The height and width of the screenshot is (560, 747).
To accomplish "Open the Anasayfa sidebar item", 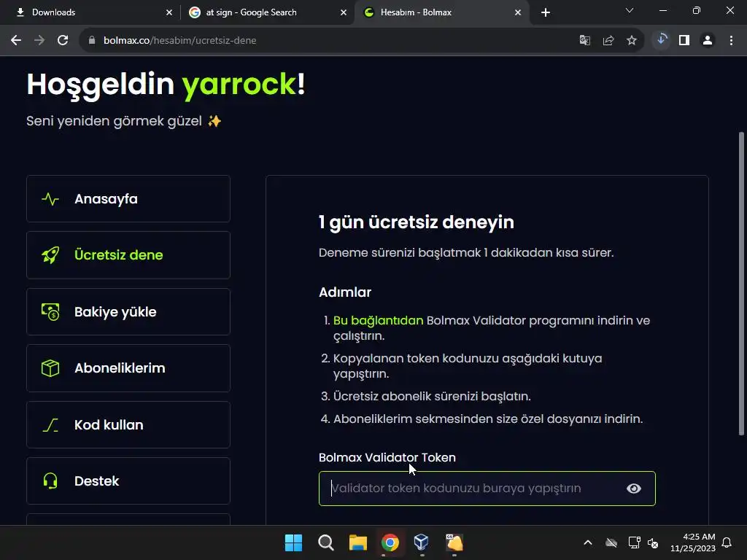I will point(128,198).
